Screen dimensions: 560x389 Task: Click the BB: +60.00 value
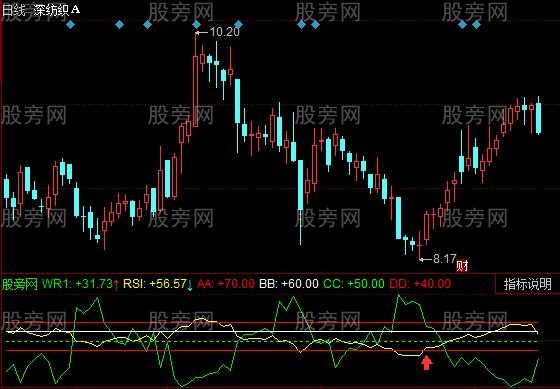[x=289, y=284]
